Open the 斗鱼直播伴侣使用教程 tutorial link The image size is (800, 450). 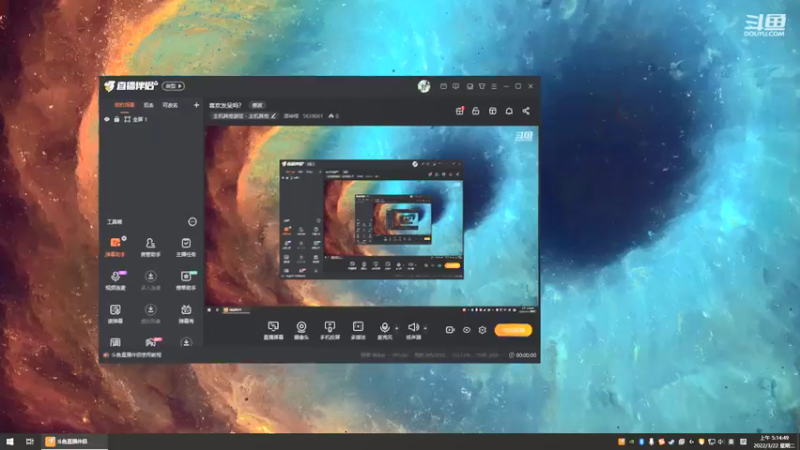pos(136,355)
